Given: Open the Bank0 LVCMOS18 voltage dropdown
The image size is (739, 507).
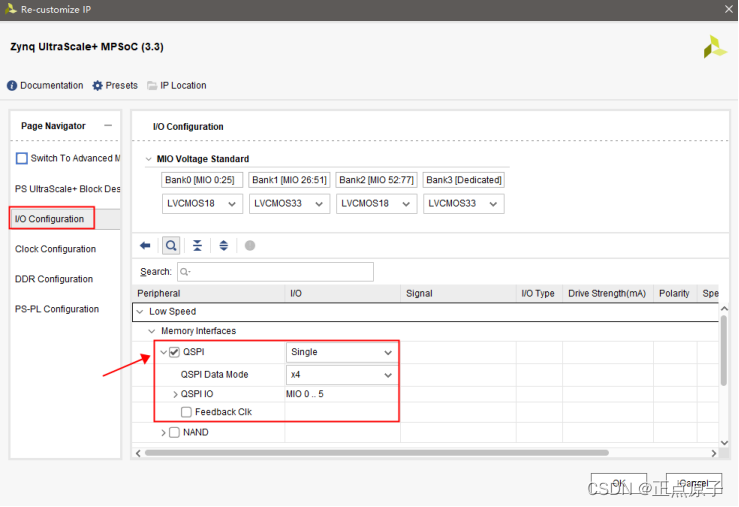Looking at the screenshot, I should 202,204.
